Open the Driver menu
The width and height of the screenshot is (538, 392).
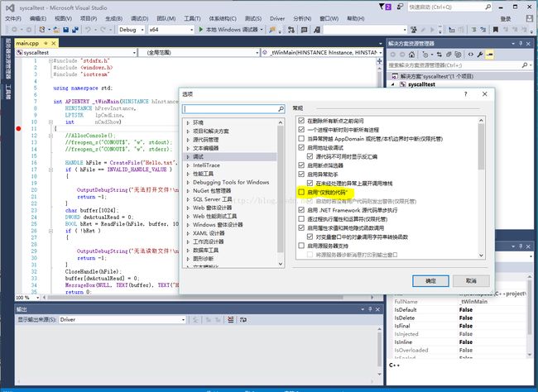[277, 18]
